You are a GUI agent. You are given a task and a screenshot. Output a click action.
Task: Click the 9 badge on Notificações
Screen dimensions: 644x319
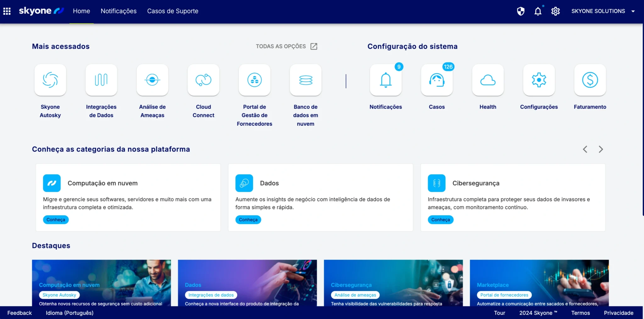(x=399, y=67)
